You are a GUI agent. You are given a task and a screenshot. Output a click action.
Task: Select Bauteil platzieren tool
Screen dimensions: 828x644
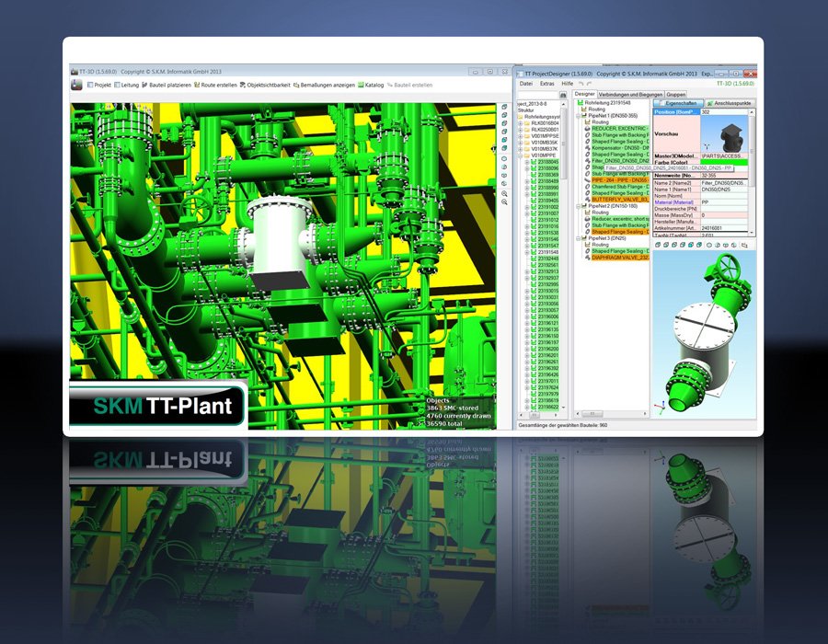coord(167,85)
